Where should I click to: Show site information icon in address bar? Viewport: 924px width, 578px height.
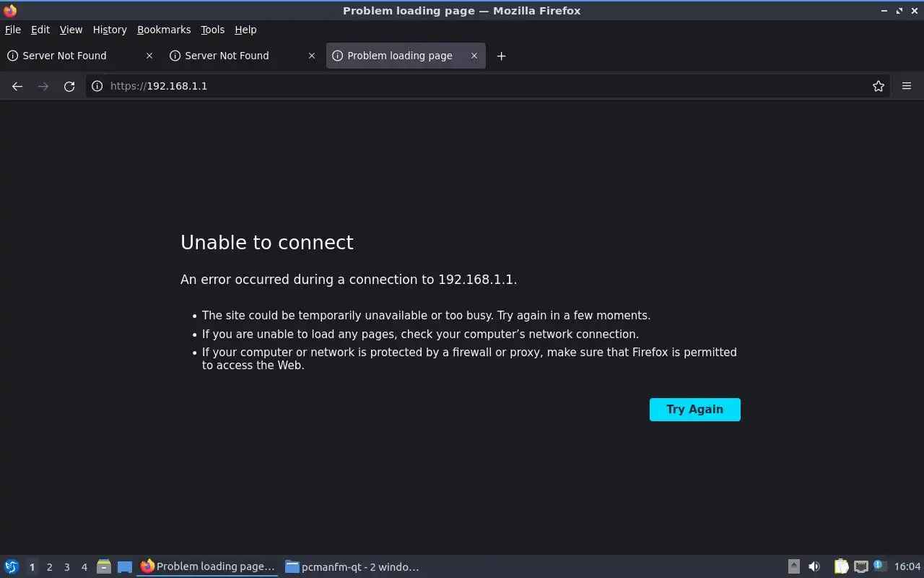(x=97, y=86)
